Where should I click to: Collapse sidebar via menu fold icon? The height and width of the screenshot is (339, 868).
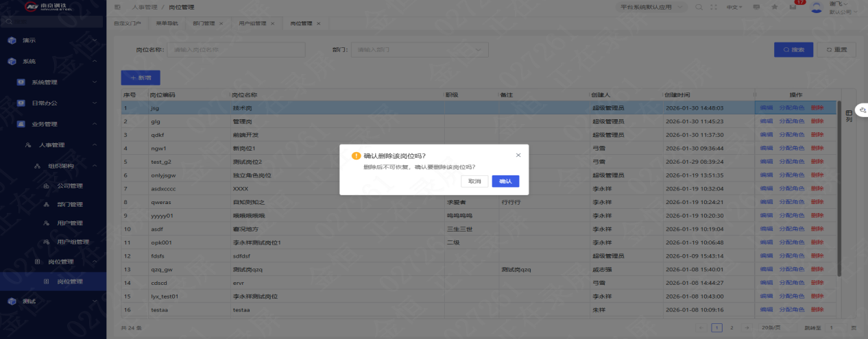pyautogui.click(x=117, y=7)
